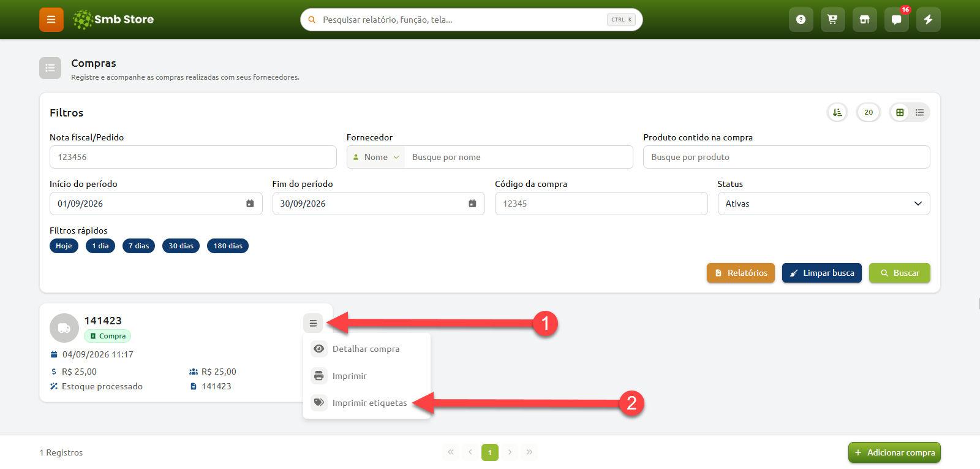Open calendar picker for Fim do período
Image resolution: width=980 pixels, height=469 pixels.
472,204
